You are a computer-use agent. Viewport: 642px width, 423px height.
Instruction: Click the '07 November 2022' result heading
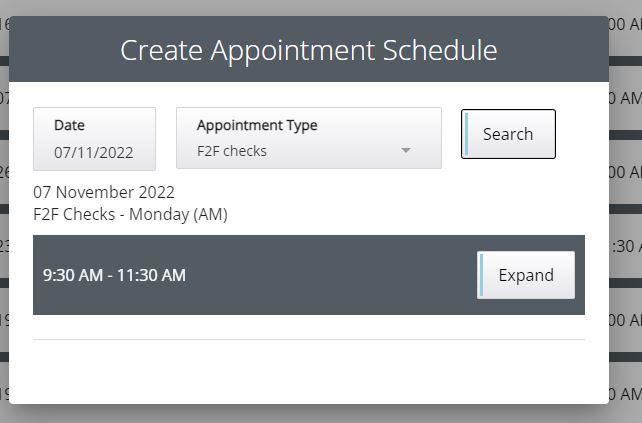pos(104,192)
